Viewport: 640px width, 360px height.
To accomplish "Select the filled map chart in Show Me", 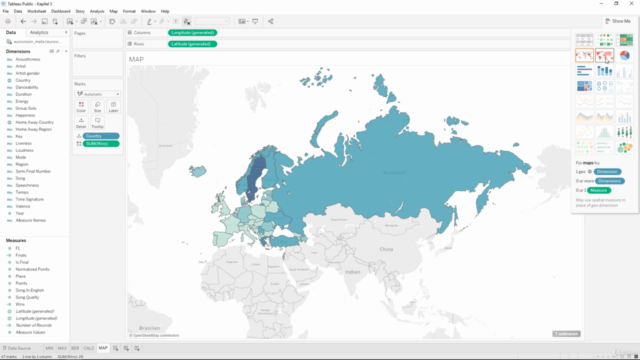I will [604, 55].
